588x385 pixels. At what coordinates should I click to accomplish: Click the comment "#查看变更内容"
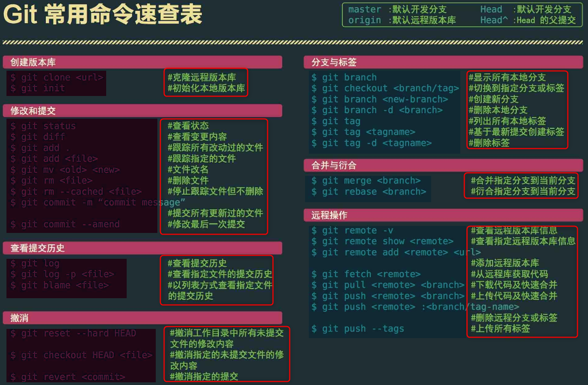[197, 137]
